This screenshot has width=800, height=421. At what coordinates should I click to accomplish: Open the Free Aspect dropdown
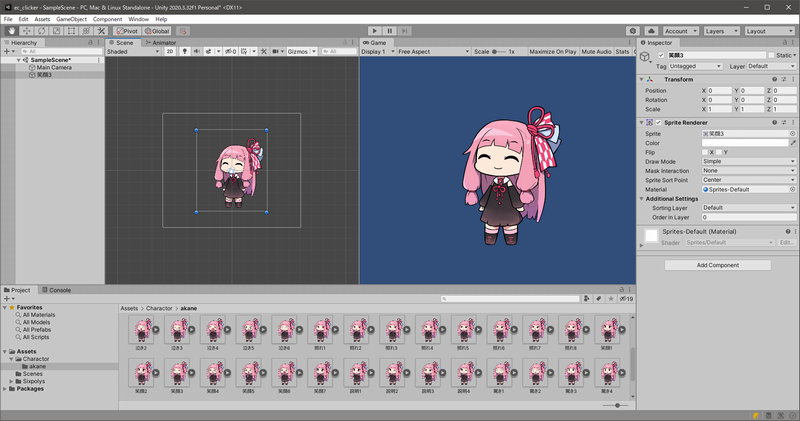click(x=434, y=52)
